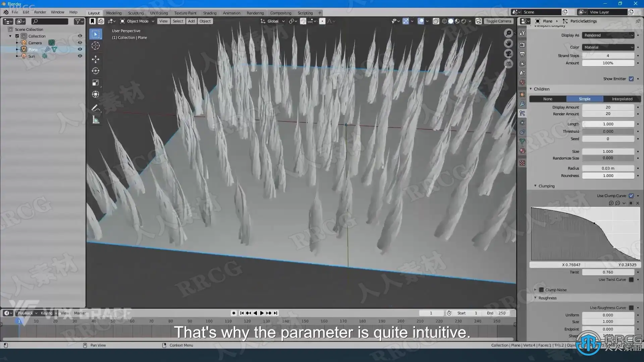This screenshot has width=644, height=362.
Task: Select the Measure tool
Action: (96, 120)
